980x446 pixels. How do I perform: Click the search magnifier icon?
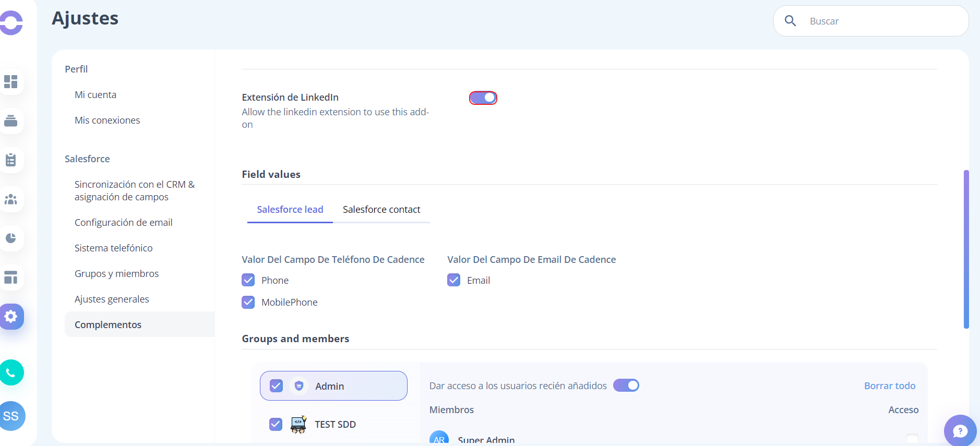point(791,21)
